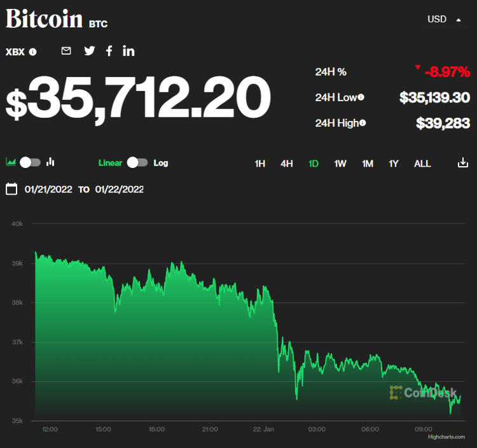Click the start date 01/21/2022

pyautogui.click(x=48, y=189)
